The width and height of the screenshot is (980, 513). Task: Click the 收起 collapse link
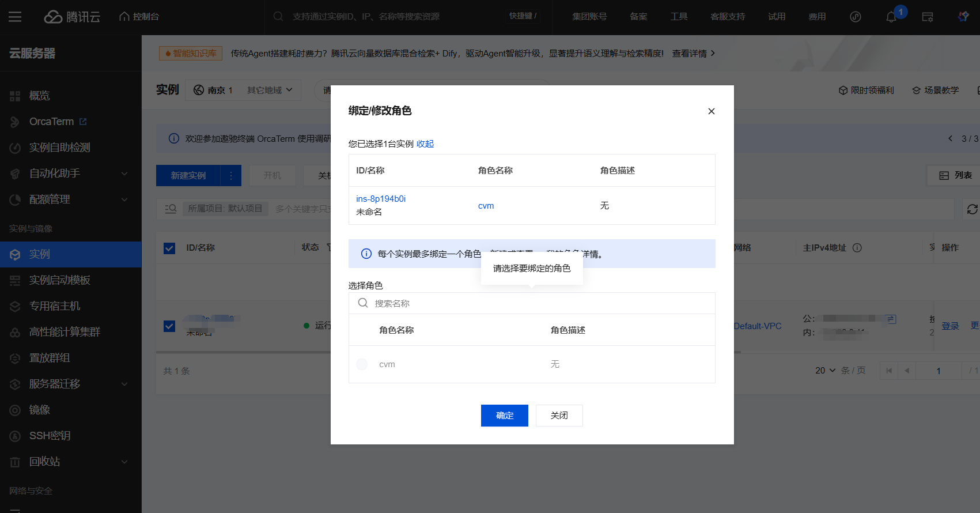pyautogui.click(x=425, y=144)
